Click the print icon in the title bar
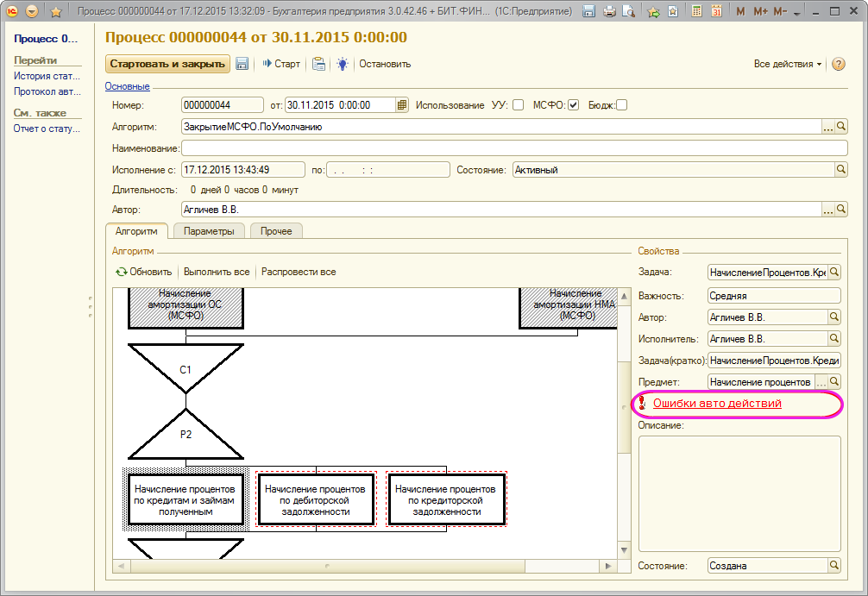 click(x=609, y=11)
